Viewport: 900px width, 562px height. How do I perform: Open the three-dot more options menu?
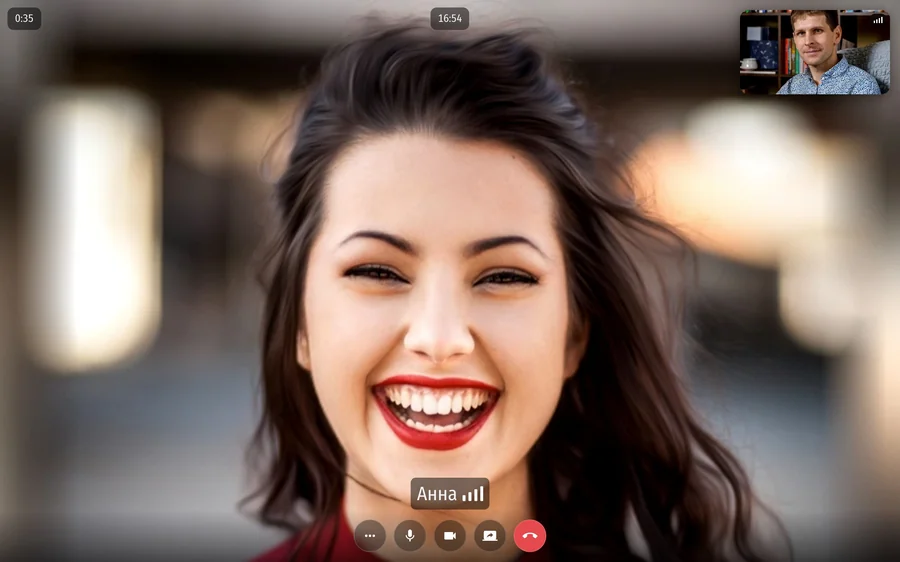(x=370, y=536)
